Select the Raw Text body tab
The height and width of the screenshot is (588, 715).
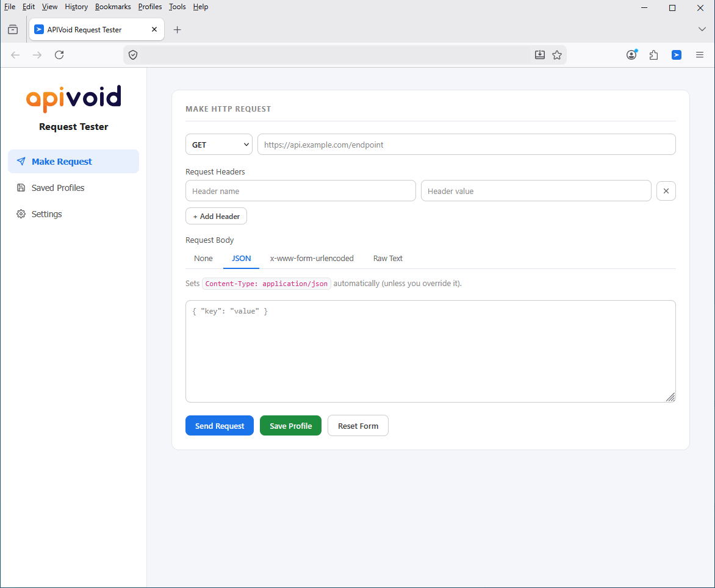coord(388,259)
